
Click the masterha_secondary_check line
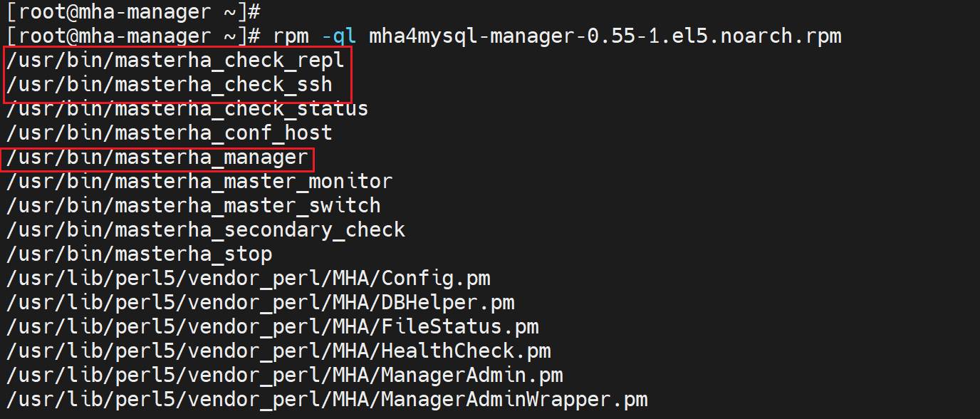[206, 230]
